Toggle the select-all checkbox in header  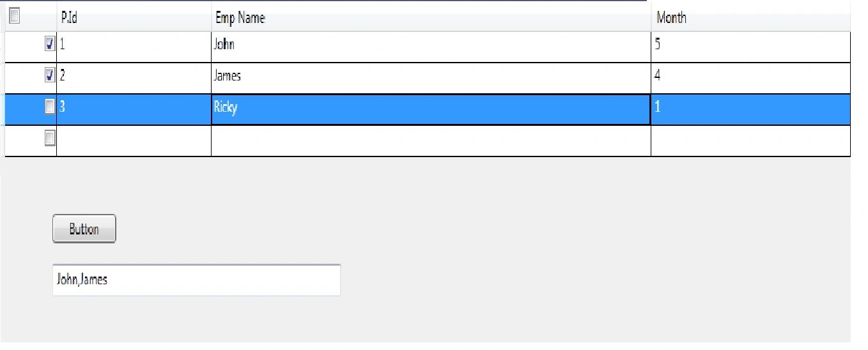point(15,16)
